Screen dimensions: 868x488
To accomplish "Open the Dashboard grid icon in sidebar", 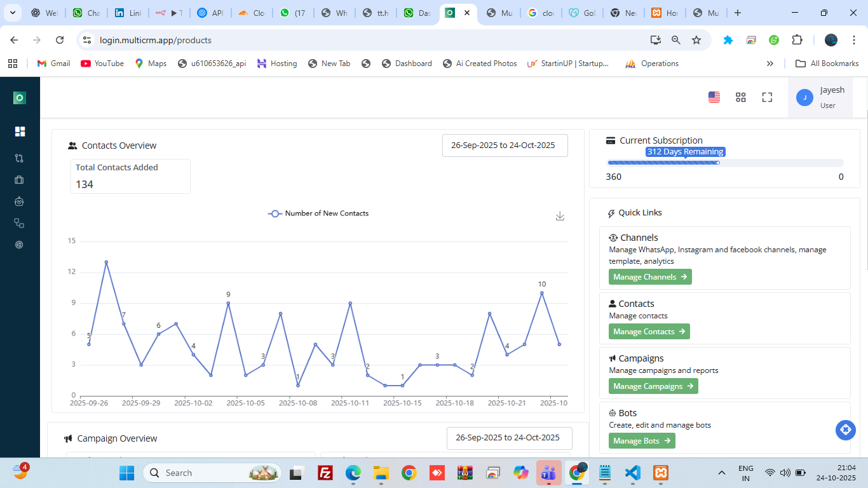I will (19, 131).
